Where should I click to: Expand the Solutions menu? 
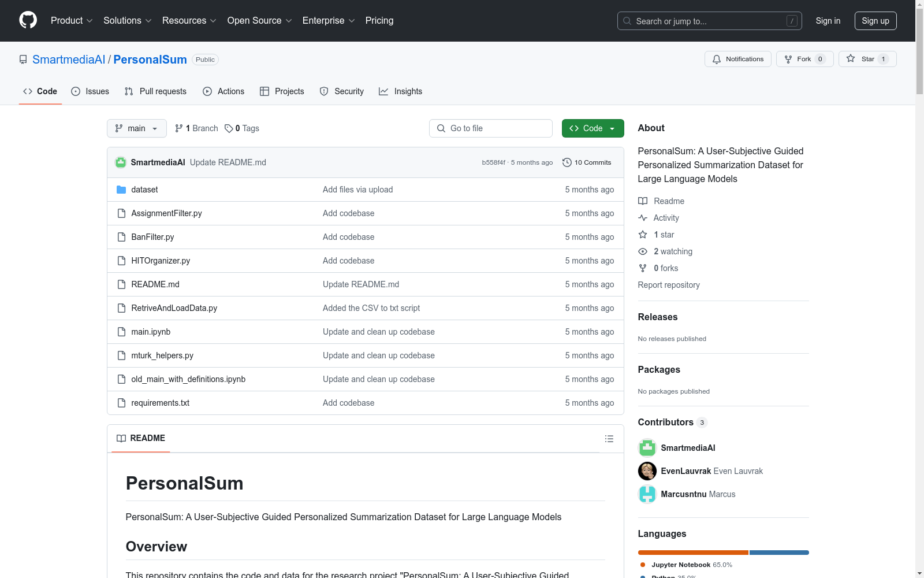point(128,21)
